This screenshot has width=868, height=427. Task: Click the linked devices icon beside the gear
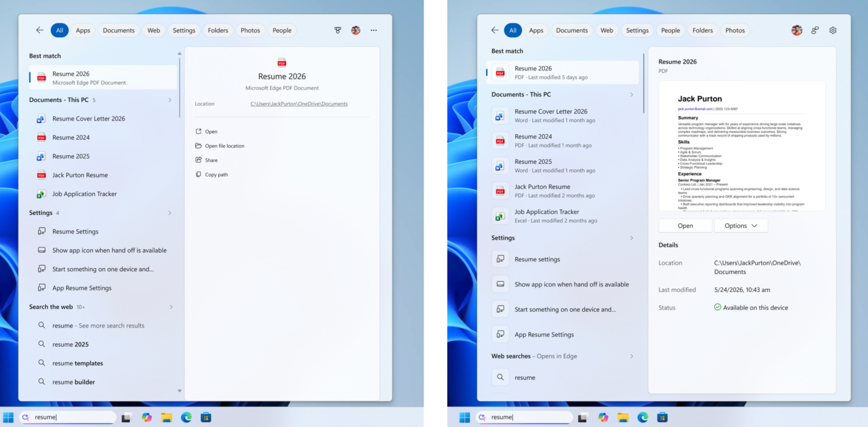pos(815,30)
